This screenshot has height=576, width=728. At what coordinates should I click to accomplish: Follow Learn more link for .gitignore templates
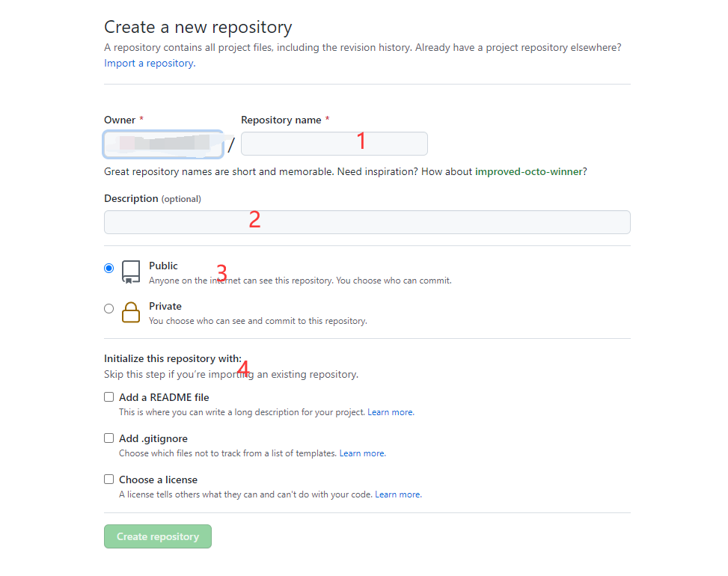coord(362,453)
